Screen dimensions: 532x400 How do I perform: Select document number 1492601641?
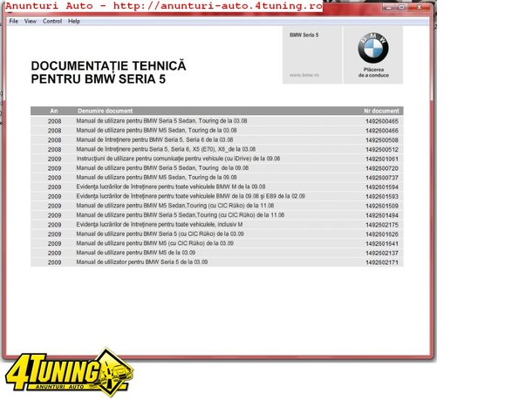click(x=382, y=244)
